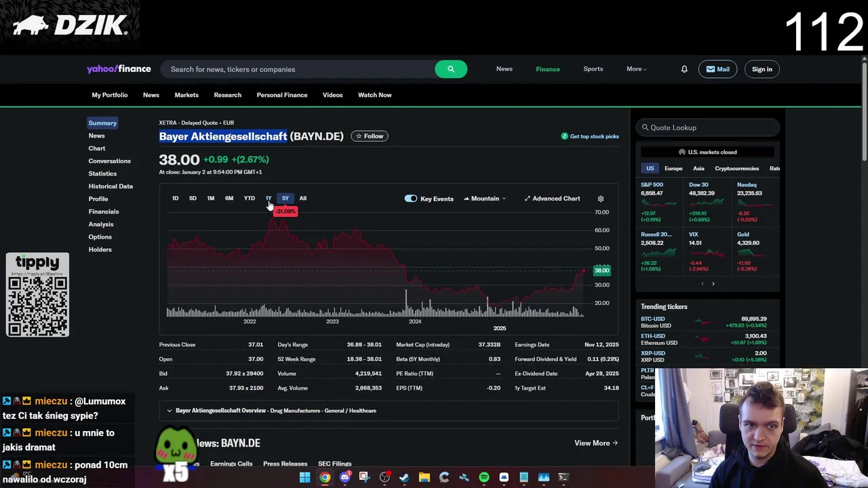Select the 1M chart range
Image resolution: width=868 pixels, height=488 pixels.
(210, 199)
